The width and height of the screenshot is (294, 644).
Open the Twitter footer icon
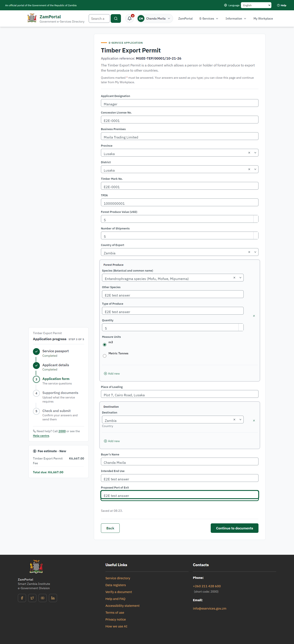[32, 598]
